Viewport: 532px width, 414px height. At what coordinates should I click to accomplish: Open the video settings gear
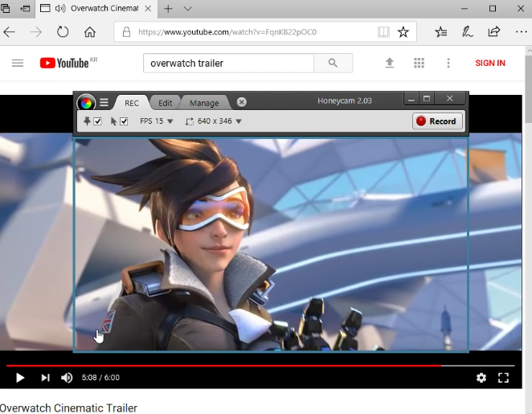coord(481,378)
